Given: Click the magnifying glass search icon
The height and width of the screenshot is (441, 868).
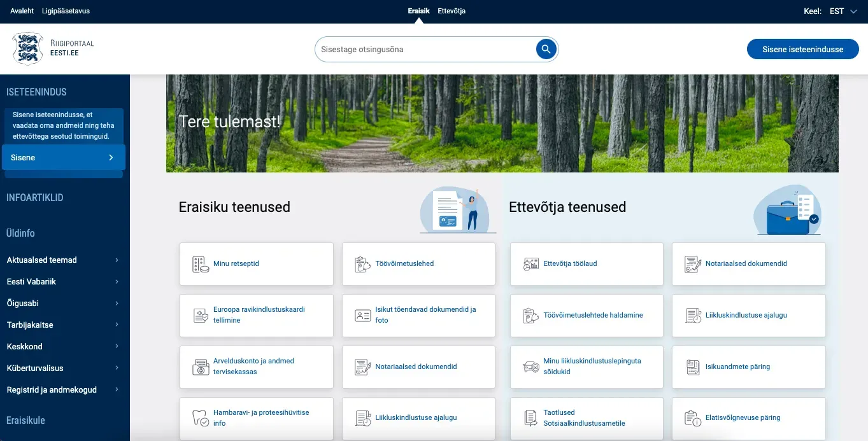Looking at the screenshot, I should pos(546,49).
